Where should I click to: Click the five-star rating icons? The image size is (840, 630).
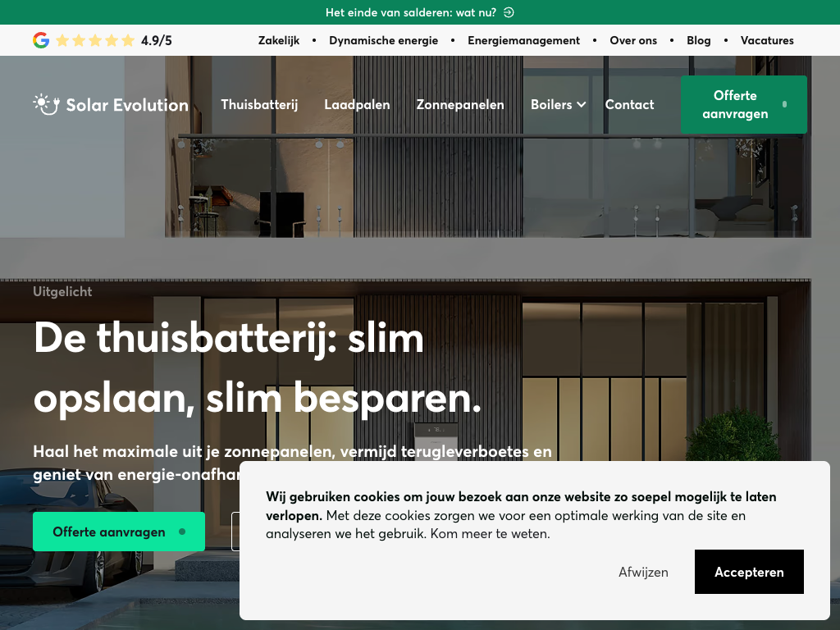(95, 40)
